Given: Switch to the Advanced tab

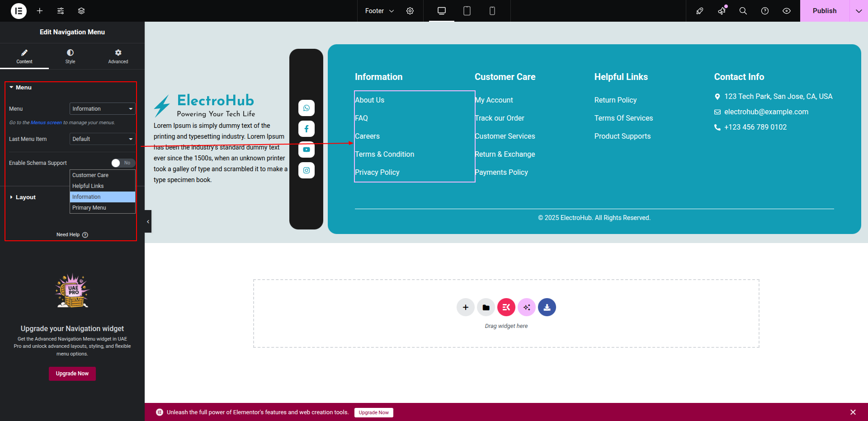Looking at the screenshot, I should coord(118,56).
